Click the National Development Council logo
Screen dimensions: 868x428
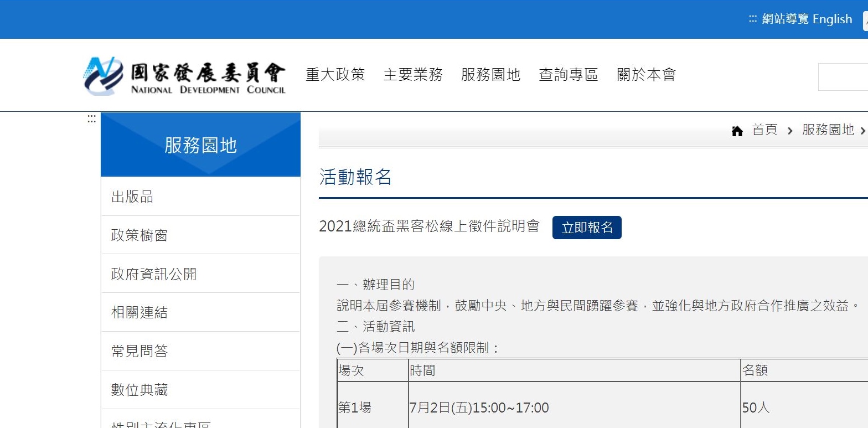(184, 76)
